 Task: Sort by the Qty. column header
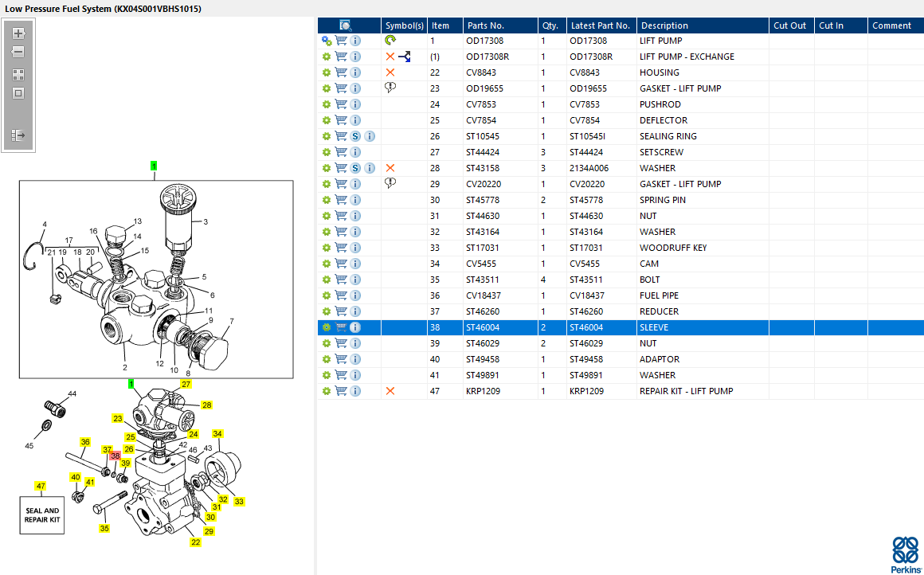coord(552,25)
